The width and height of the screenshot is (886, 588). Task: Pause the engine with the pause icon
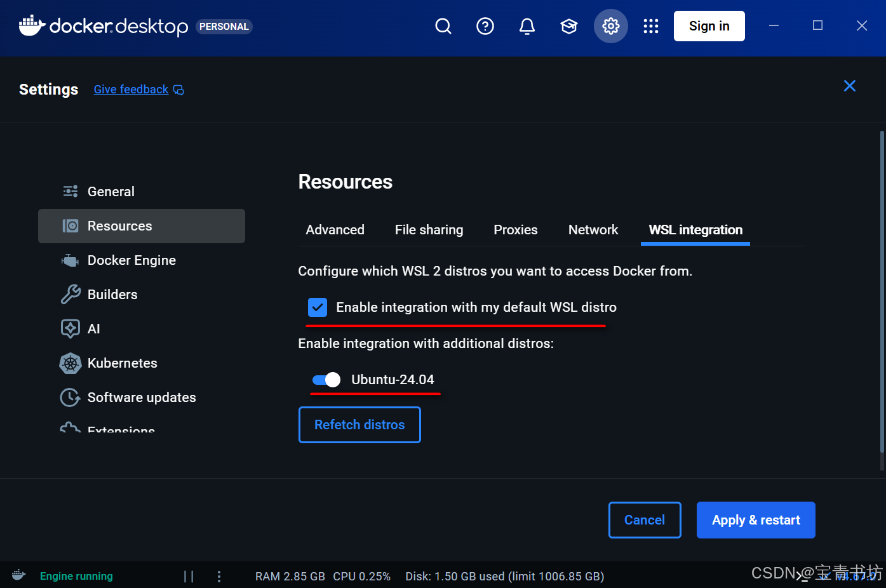point(189,576)
